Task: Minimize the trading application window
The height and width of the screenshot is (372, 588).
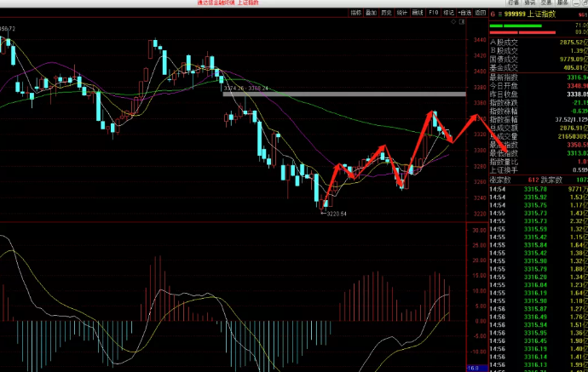Action: [576, 3]
